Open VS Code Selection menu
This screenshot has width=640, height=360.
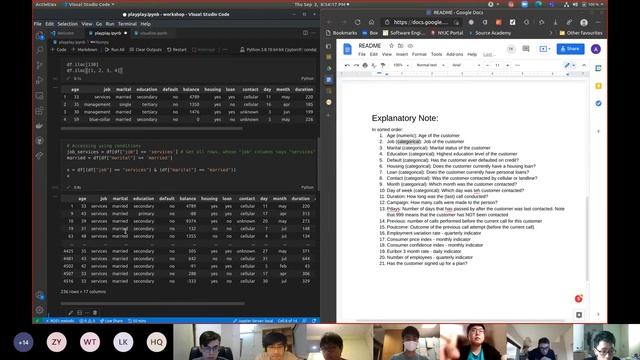(x=67, y=24)
